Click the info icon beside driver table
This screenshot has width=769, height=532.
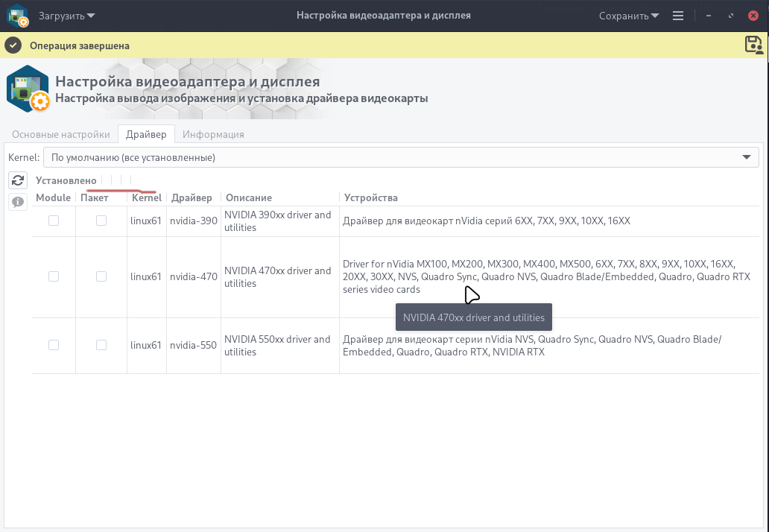click(x=18, y=202)
